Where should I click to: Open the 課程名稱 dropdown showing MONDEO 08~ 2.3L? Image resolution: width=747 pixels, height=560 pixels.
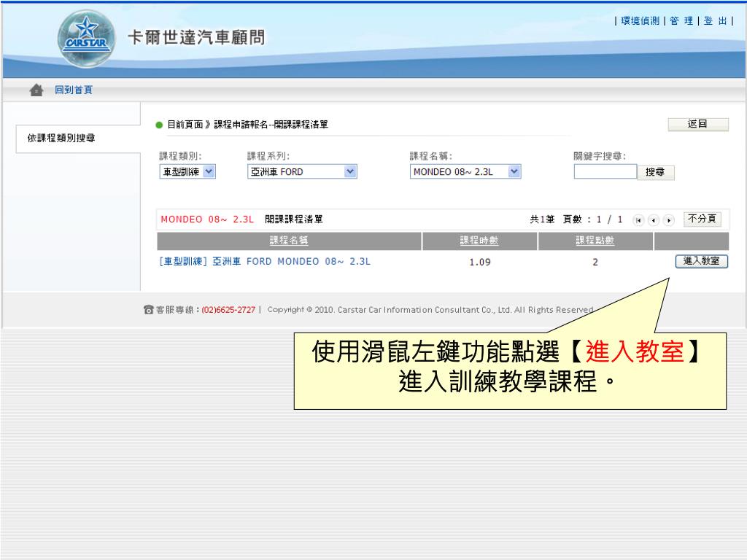[x=465, y=171]
